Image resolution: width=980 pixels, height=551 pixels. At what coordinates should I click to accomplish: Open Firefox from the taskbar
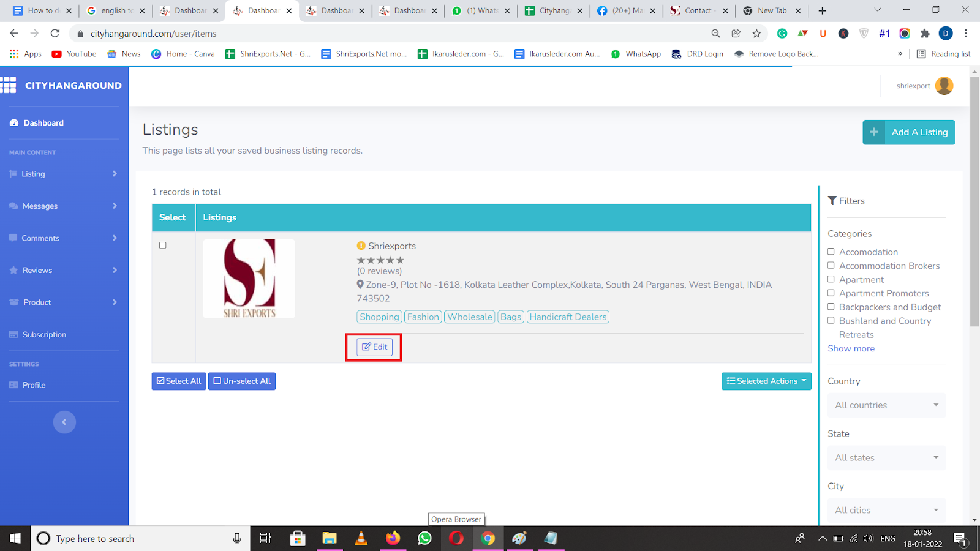point(393,538)
